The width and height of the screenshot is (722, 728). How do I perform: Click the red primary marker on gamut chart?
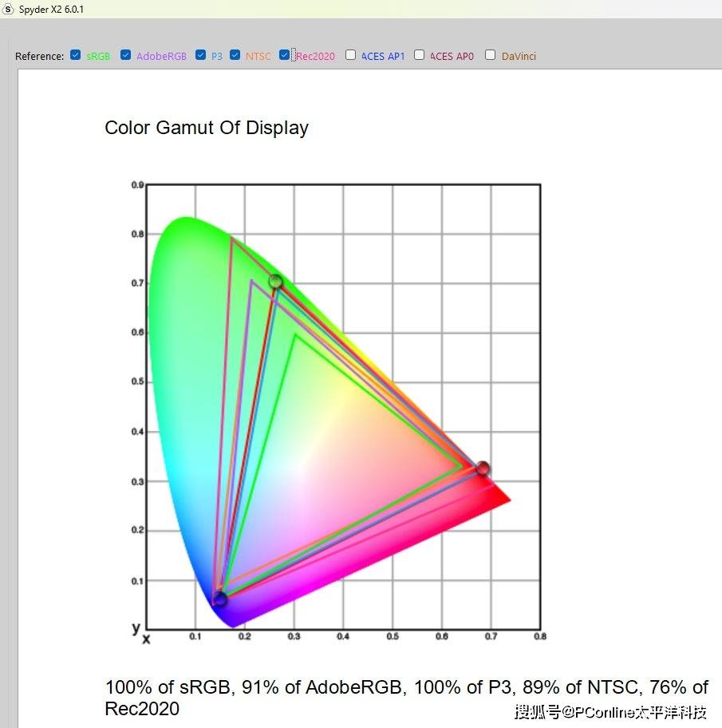[482, 469]
